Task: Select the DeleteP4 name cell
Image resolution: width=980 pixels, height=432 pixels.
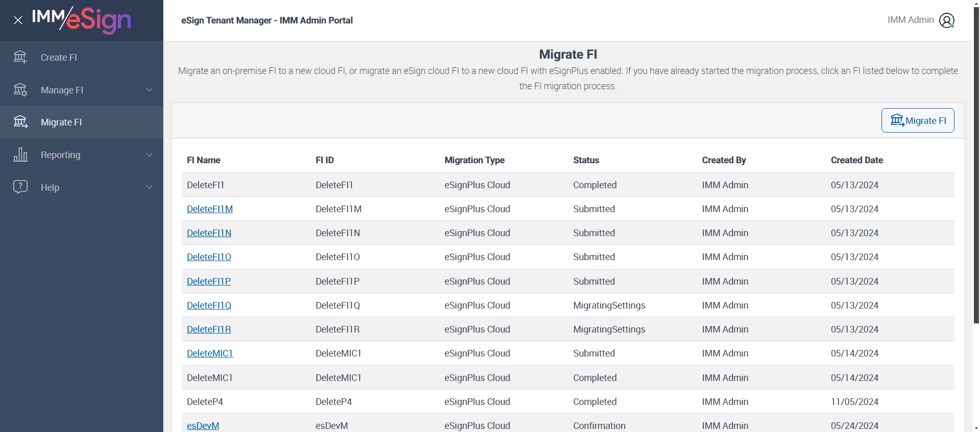Action: pos(205,402)
